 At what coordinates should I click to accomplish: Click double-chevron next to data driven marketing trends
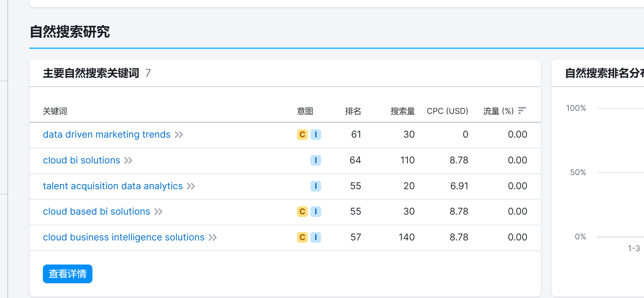click(179, 135)
